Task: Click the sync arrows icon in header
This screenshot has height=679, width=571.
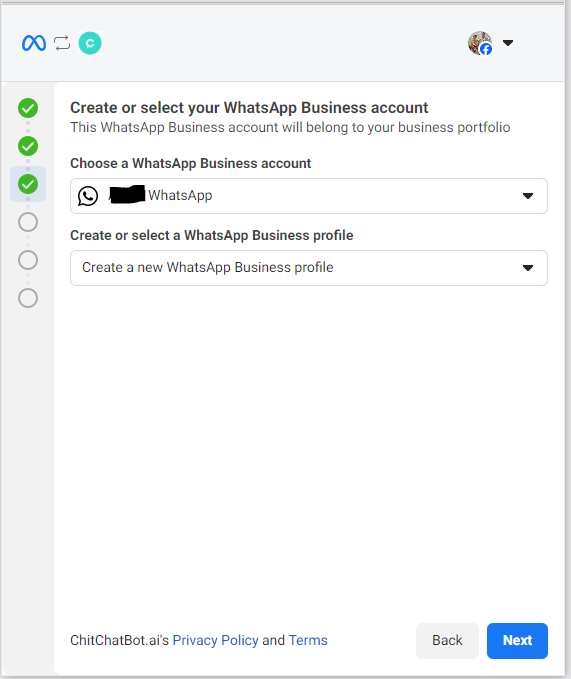Action: click(62, 43)
